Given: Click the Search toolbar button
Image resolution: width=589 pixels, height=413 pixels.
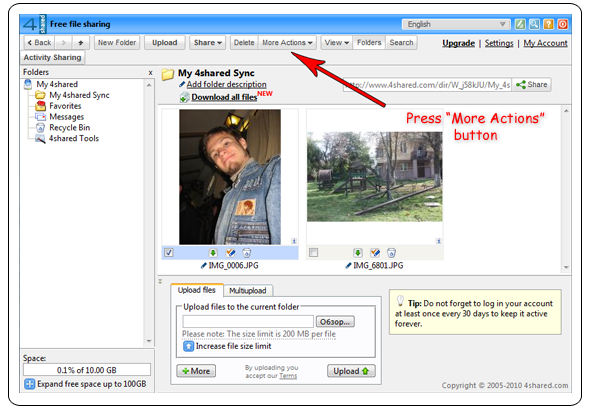Looking at the screenshot, I should (401, 42).
